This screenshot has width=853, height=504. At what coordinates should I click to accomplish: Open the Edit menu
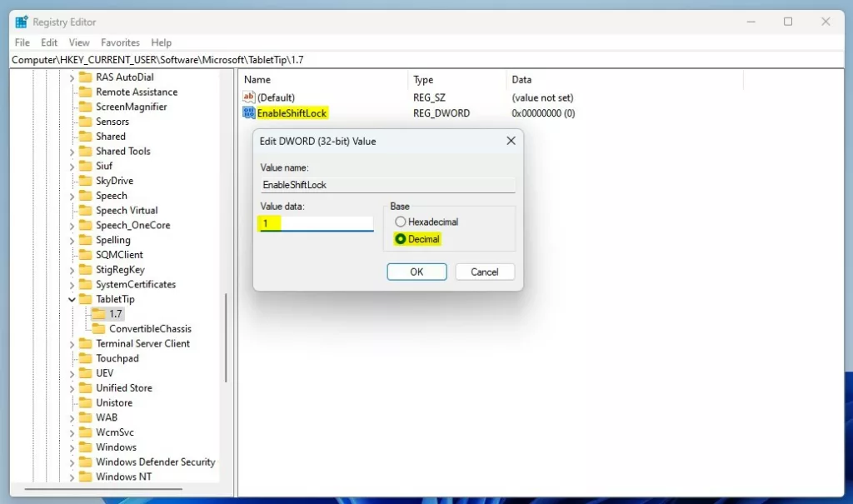pyautogui.click(x=49, y=42)
